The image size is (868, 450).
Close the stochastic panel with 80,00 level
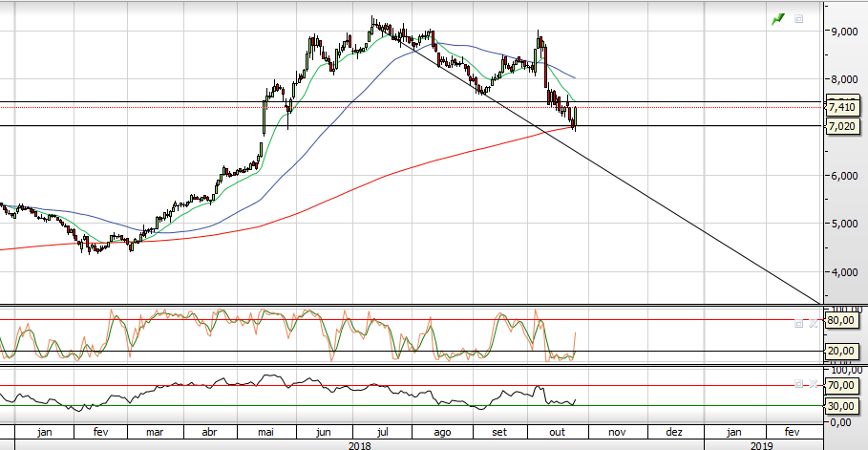coord(813,324)
